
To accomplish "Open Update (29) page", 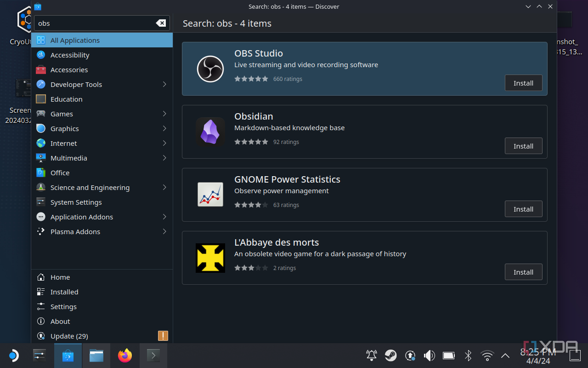I will point(102,336).
